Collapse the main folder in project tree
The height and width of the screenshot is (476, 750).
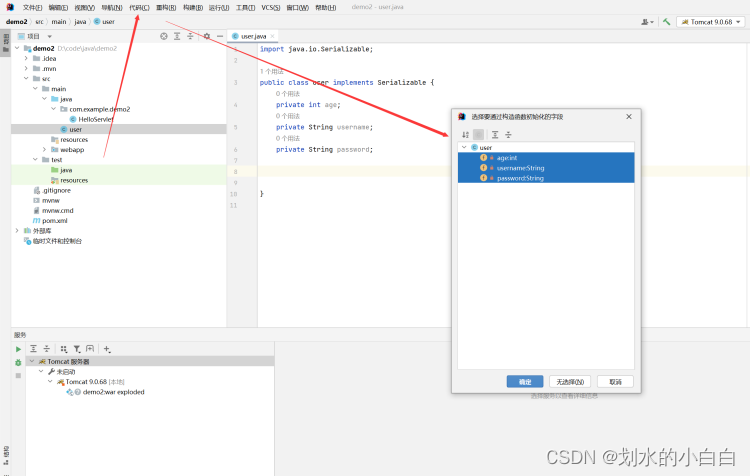(35, 89)
